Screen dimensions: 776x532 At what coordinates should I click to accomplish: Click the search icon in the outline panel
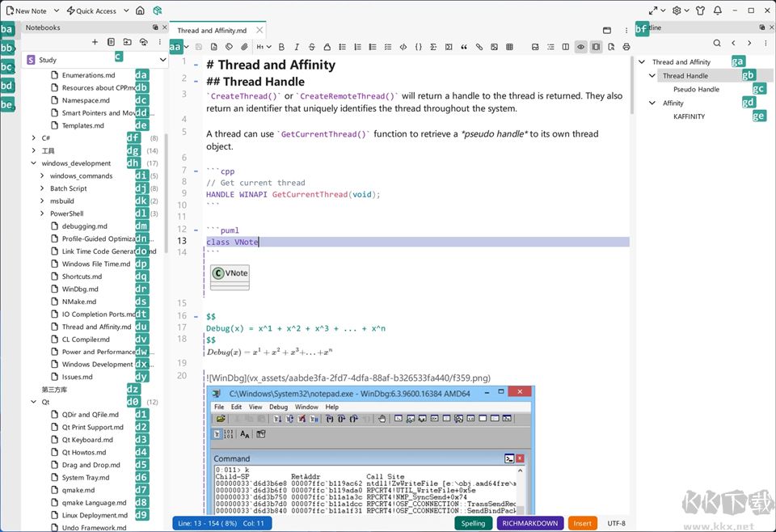click(717, 43)
